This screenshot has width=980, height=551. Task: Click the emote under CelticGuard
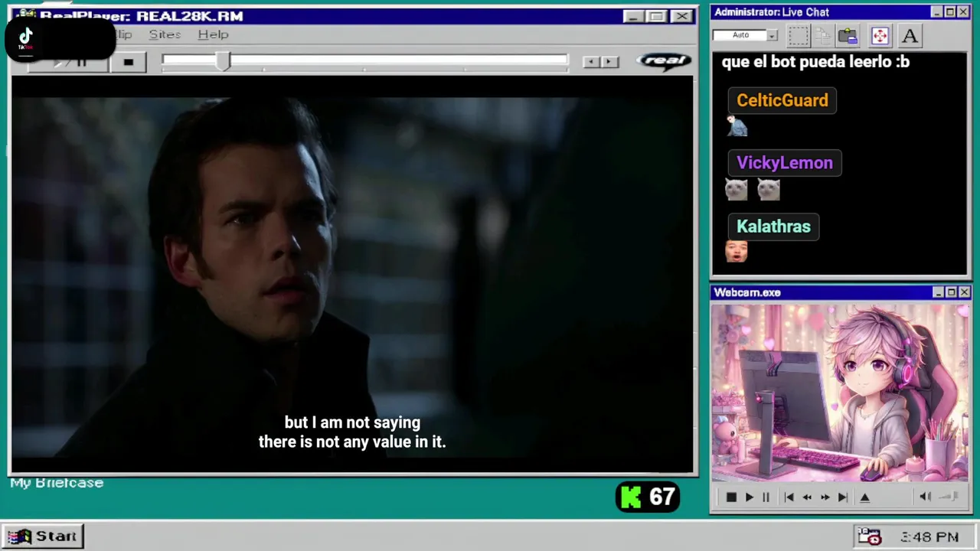pos(737,126)
